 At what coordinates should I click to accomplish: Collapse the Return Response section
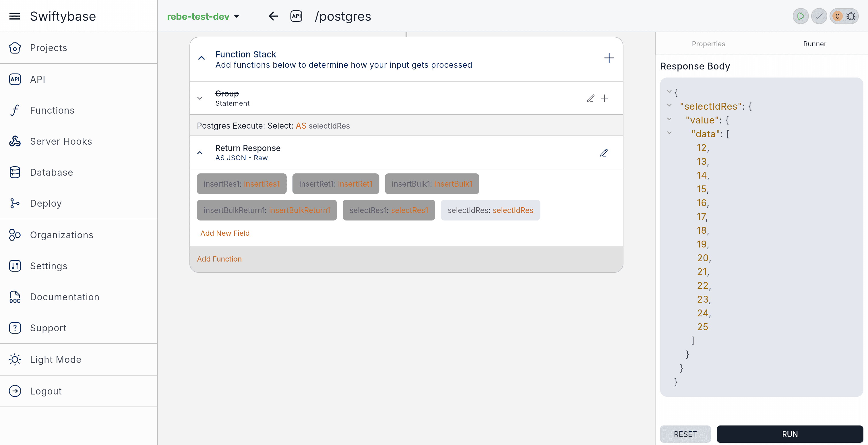(200, 153)
